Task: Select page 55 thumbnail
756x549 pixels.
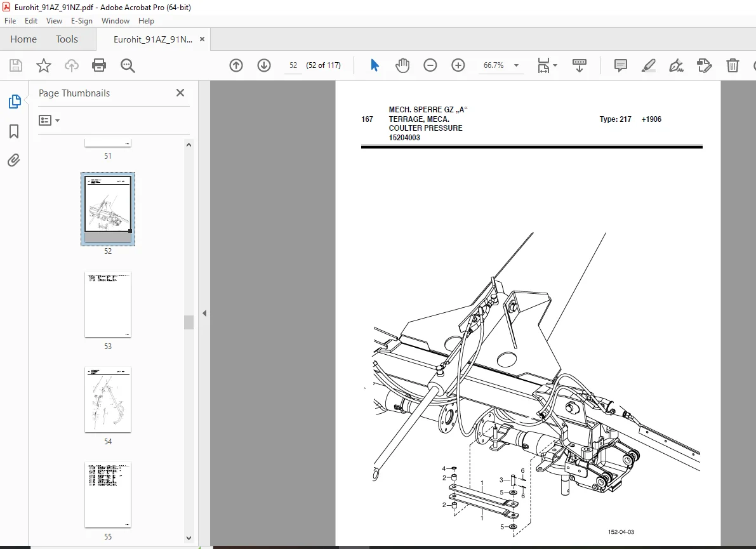Action: pos(108,494)
